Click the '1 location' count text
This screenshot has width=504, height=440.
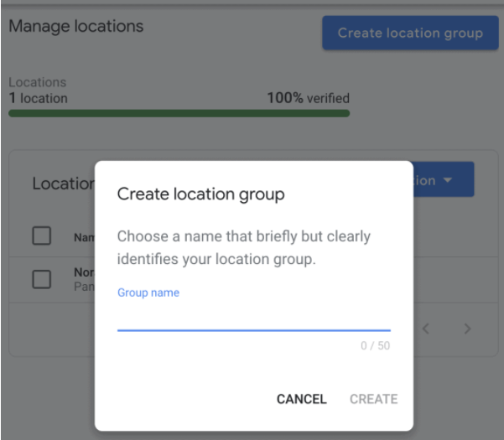pos(39,98)
